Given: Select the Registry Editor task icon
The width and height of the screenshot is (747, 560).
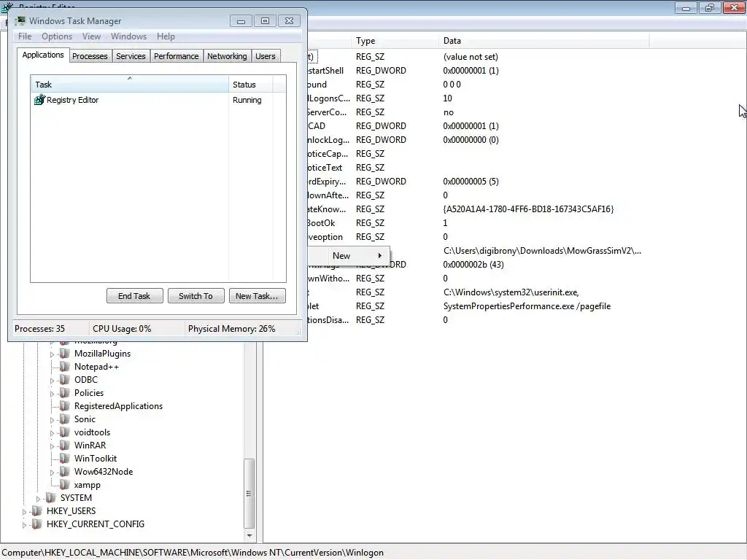Looking at the screenshot, I should click(x=39, y=100).
